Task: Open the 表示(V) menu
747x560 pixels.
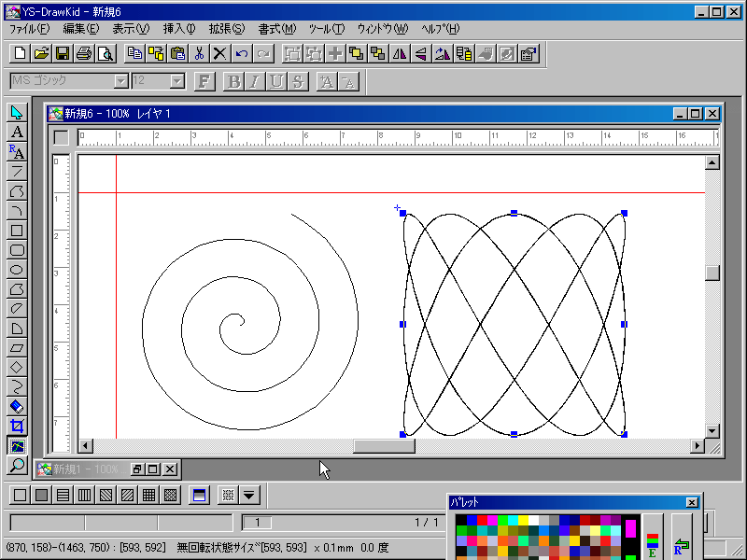Action: 131,29
